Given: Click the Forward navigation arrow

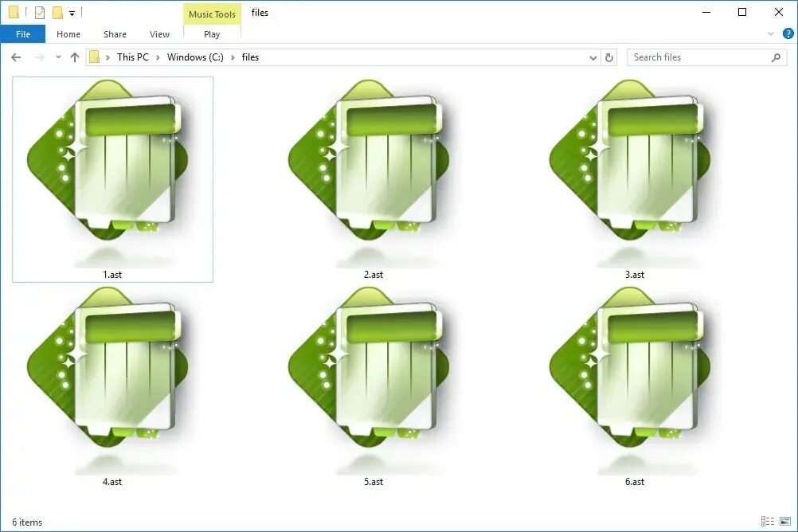Looking at the screenshot, I should coord(39,57).
